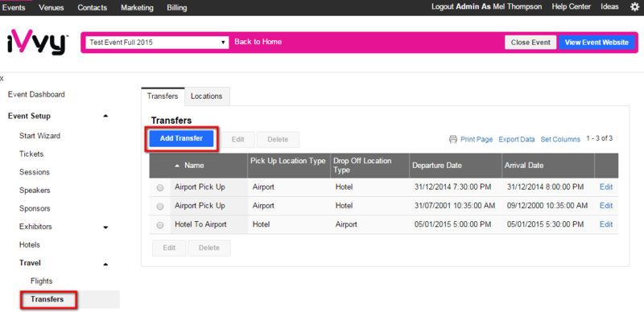Open Tickets in the sidebar
This screenshot has width=644, height=312.
click(x=31, y=154)
